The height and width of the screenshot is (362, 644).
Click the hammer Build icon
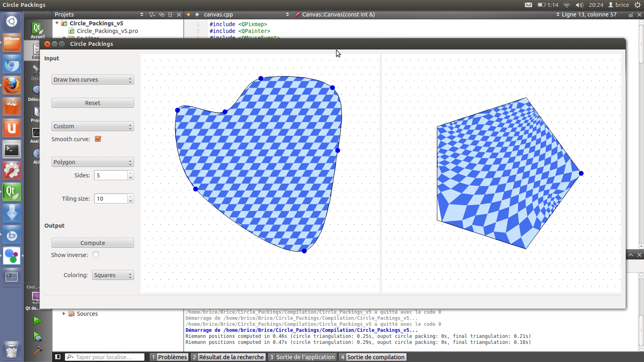[x=37, y=351]
